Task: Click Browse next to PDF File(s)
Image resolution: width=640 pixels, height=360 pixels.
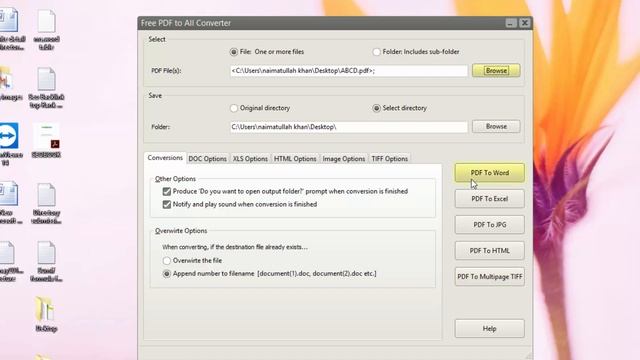Action: (x=496, y=71)
